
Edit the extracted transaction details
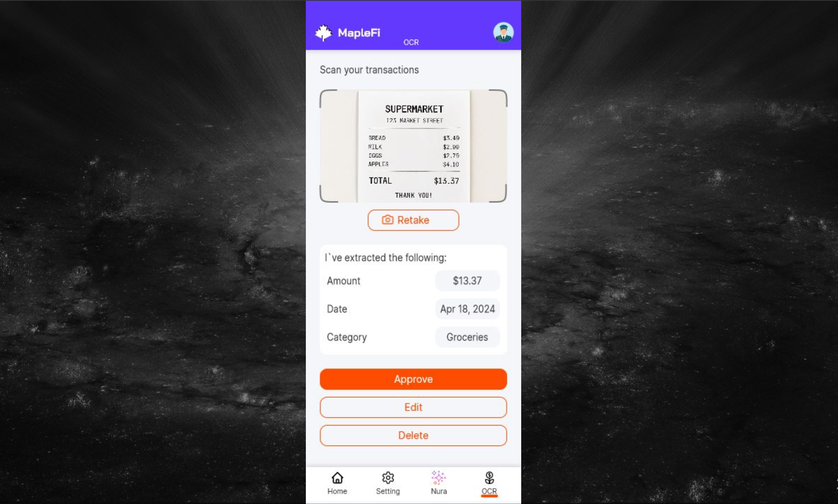(x=413, y=407)
